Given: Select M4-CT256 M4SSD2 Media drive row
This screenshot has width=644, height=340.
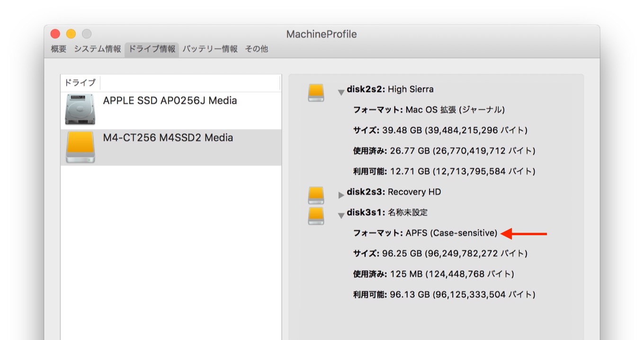Looking at the screenshot, I should tap(168, 138).
